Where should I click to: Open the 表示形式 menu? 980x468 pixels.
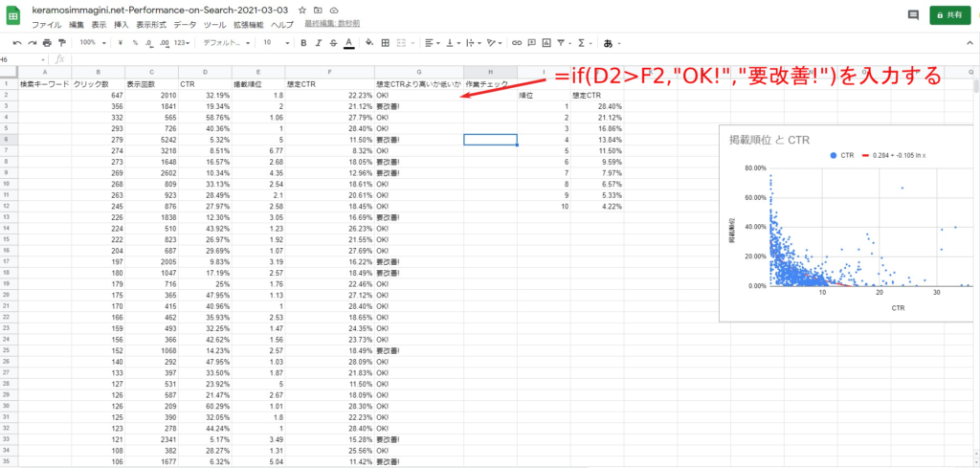pyautogui.click(x=151, y=22)
